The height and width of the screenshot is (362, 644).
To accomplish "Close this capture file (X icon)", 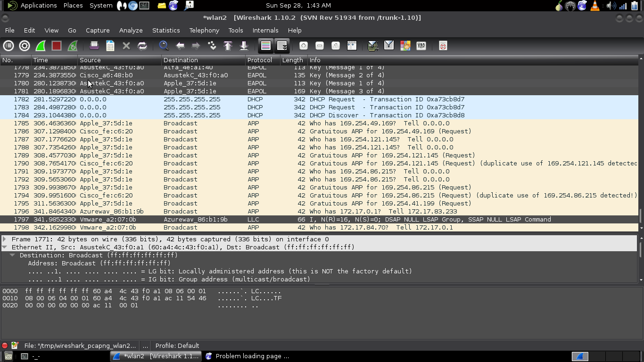I will [x=126, y=46].
